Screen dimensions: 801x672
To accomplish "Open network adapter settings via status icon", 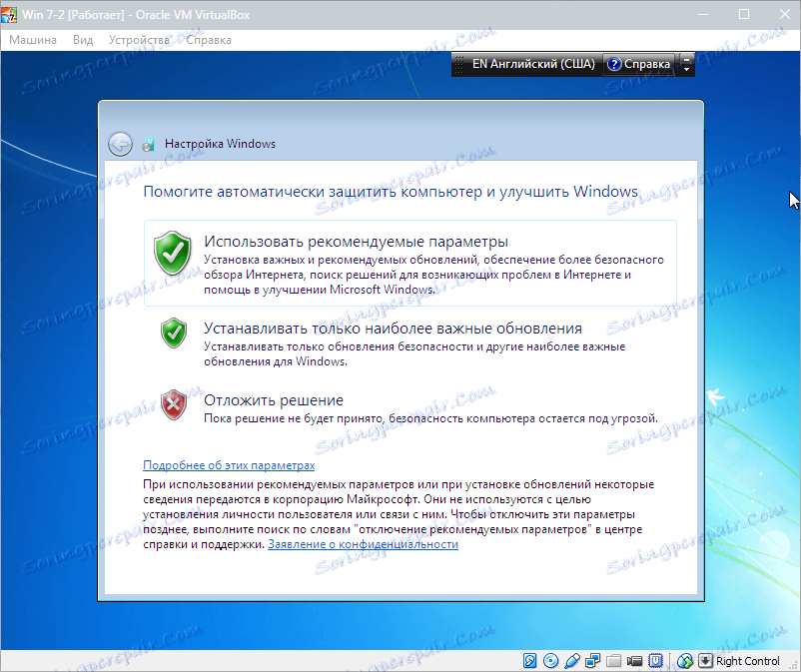I will pyautogui.click(x=592, y=661).
